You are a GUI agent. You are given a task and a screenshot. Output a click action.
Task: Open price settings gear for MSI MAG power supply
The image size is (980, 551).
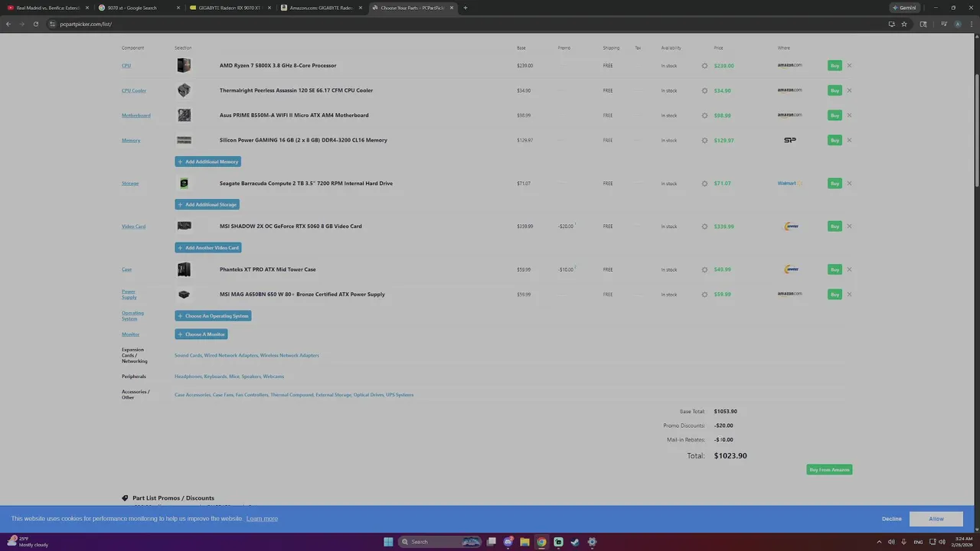pos(705,295)
